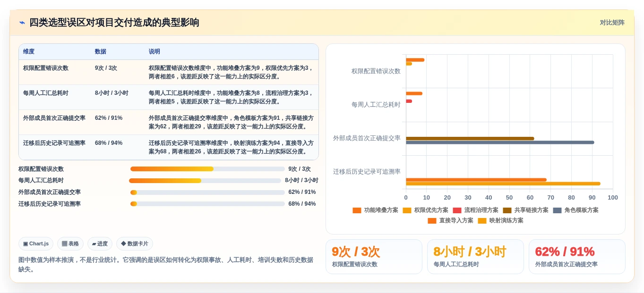Toggle 直接导入方案 legend entry
The height and width of the screenshot is (293, 644).
[450, 221]
